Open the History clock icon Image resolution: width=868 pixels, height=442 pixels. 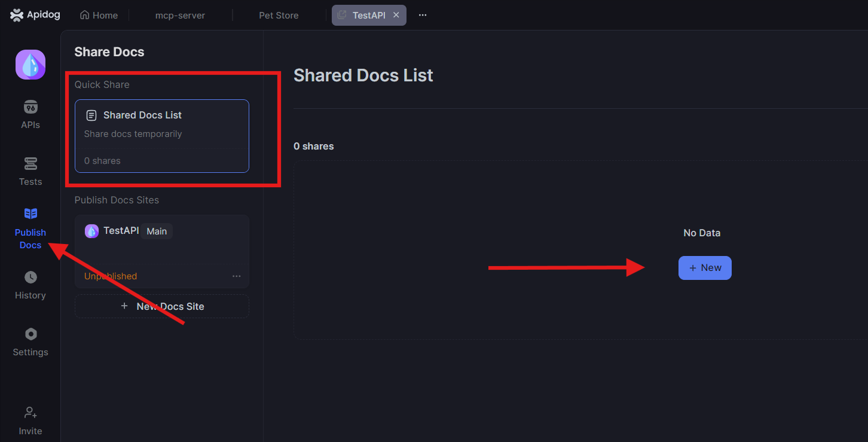[x=30, y=278]
